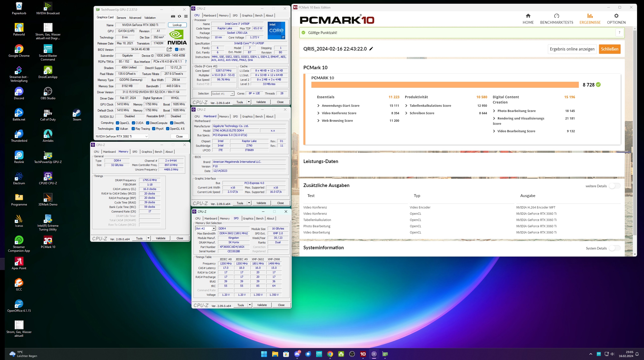Screen dimensions: 644x360
Task: Open BENCHMARKTESTS gauge icon
Action: 557,16
